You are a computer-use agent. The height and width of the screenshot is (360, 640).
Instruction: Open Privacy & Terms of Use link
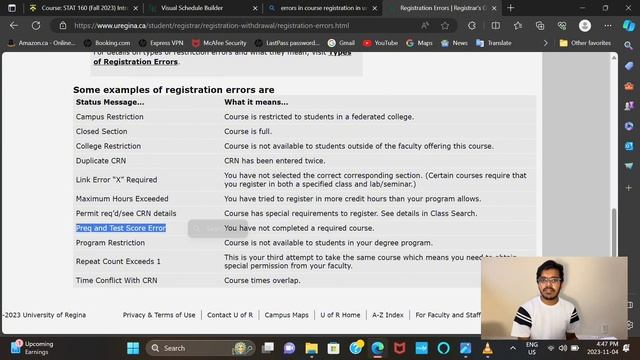[x=159, y=315]
